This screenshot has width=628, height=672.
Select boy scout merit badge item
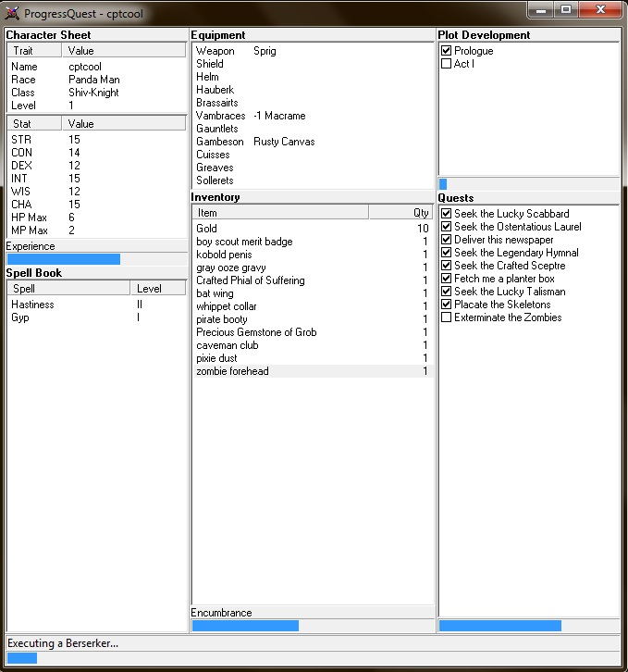(x=313, y=242)
